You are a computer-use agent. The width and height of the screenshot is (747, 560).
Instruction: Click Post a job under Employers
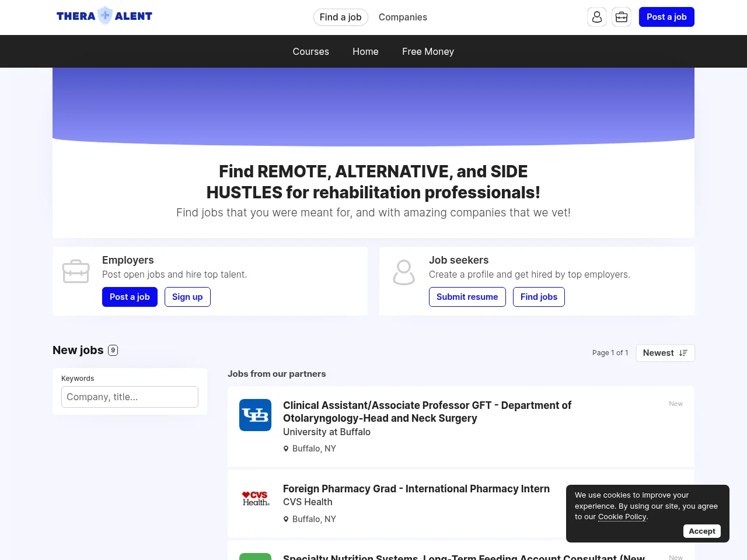click(x=130, y=297)
